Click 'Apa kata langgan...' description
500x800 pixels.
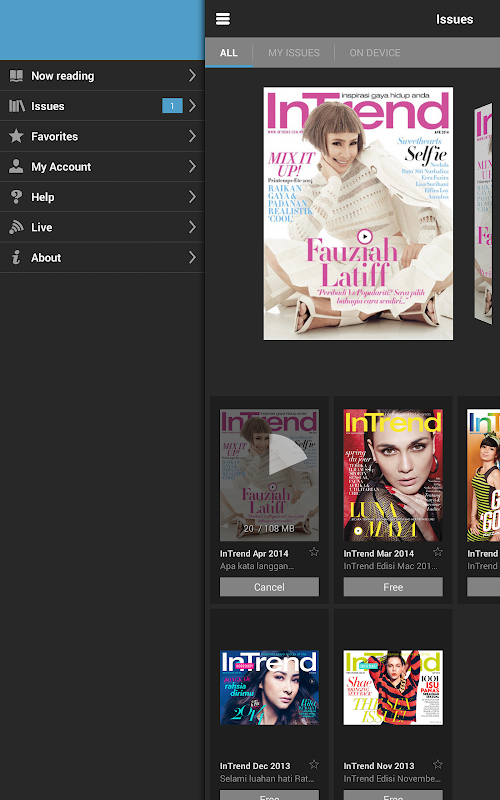point(257,566)
